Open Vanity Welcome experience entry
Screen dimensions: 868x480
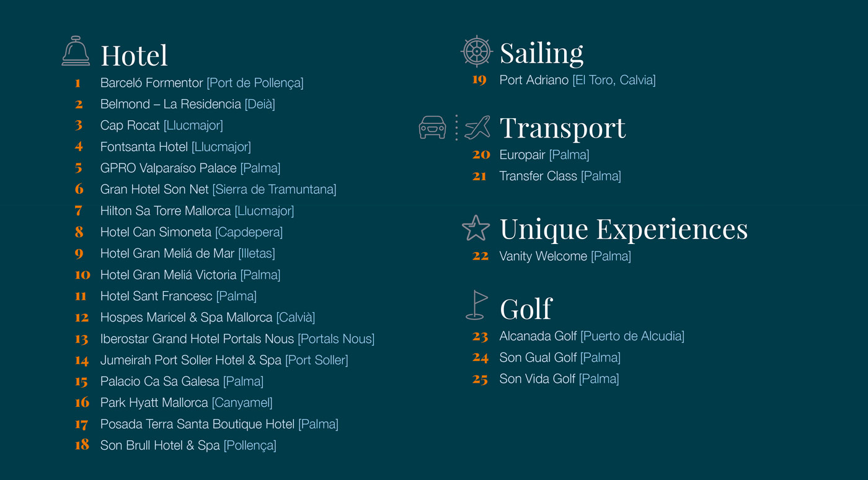[x=565, y=256]
